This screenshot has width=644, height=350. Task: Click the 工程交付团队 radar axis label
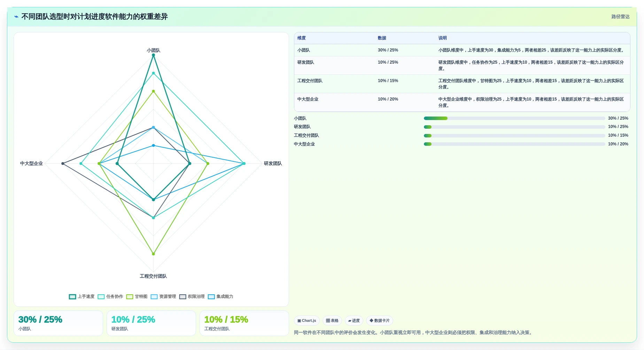click(153, 276)
